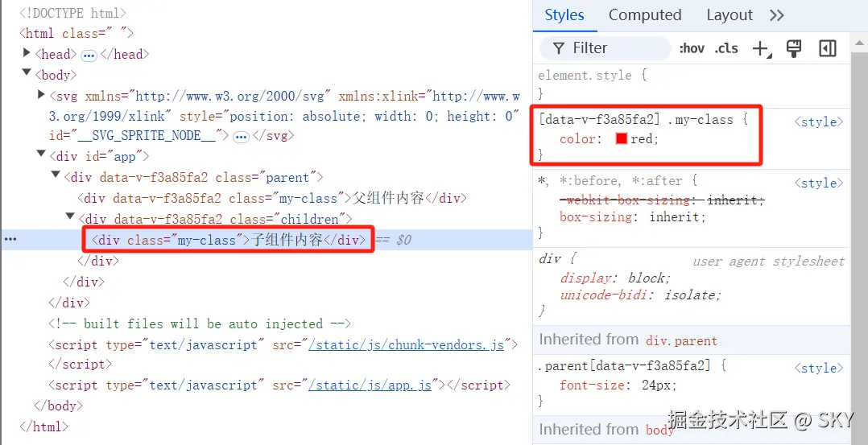Click the ellipsis badge inside the head tag

click(x=89, y=56)
